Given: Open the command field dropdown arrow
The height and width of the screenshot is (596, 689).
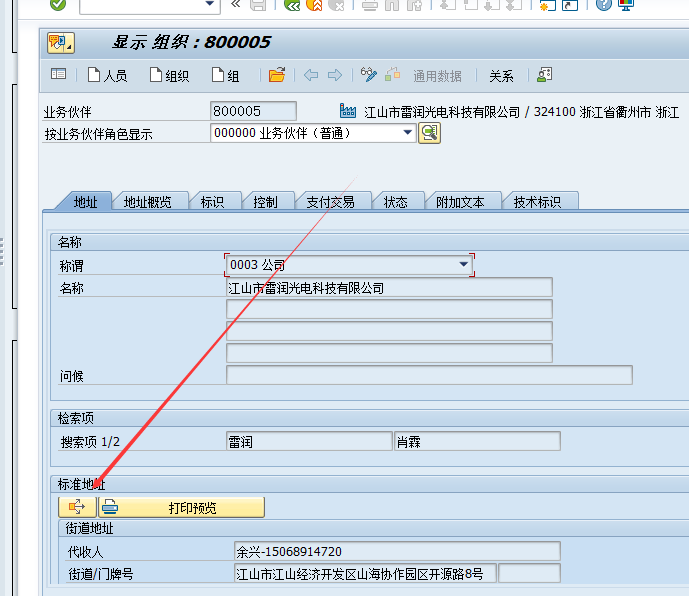Looking at the screenshot, I should pos(210,4).
